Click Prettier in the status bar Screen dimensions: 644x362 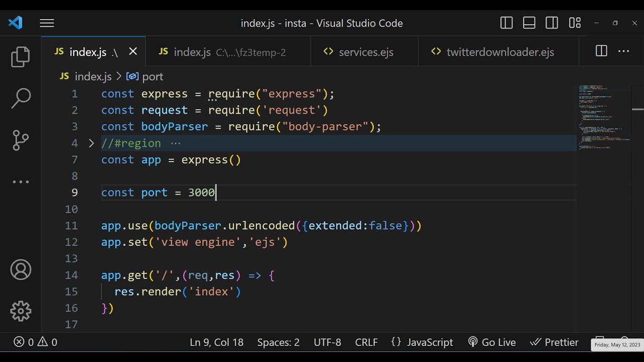pyautogui.click(x=554, y=342)
